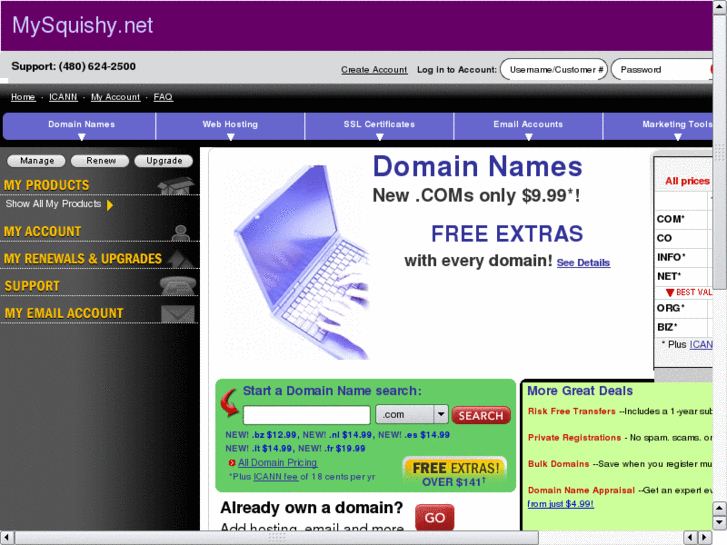This screenshot has width=727, height=545.
Task: Expand the Email Accounts tab down arrow
Action: pyautogui.click(x=529, y=136)
